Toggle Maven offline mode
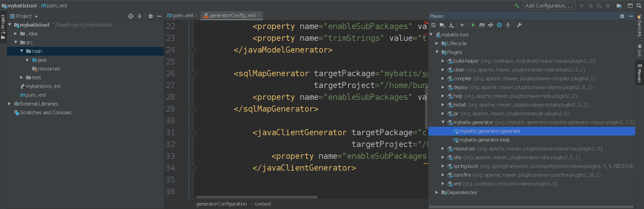The width and height of the screenshot is (644, 209). [491, 25]
